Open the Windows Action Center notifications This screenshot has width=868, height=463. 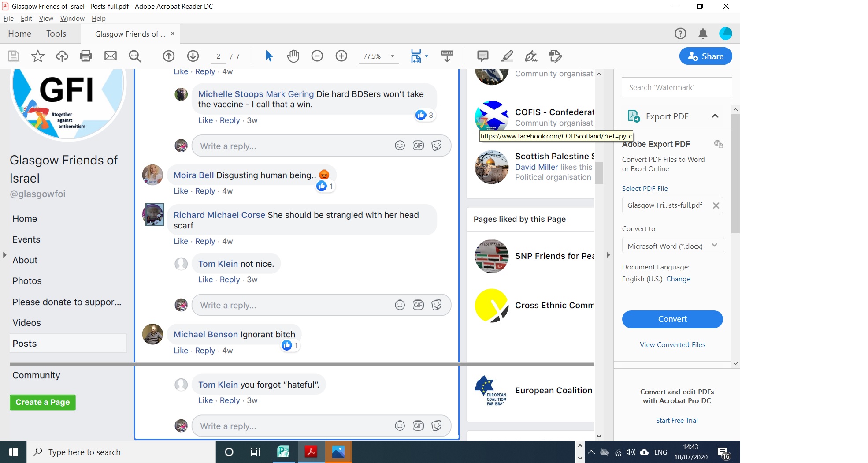point(723,452)
